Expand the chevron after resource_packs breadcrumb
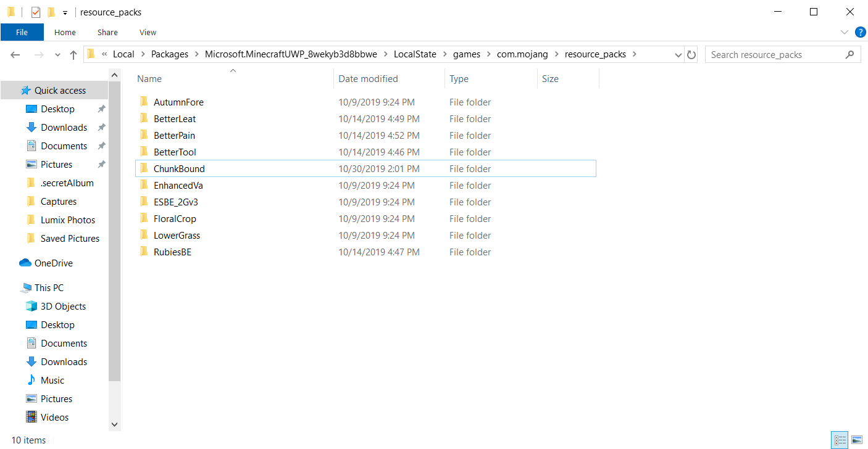Image resolution: width=868 pixels, height=449 pixels. click(634, 54)
